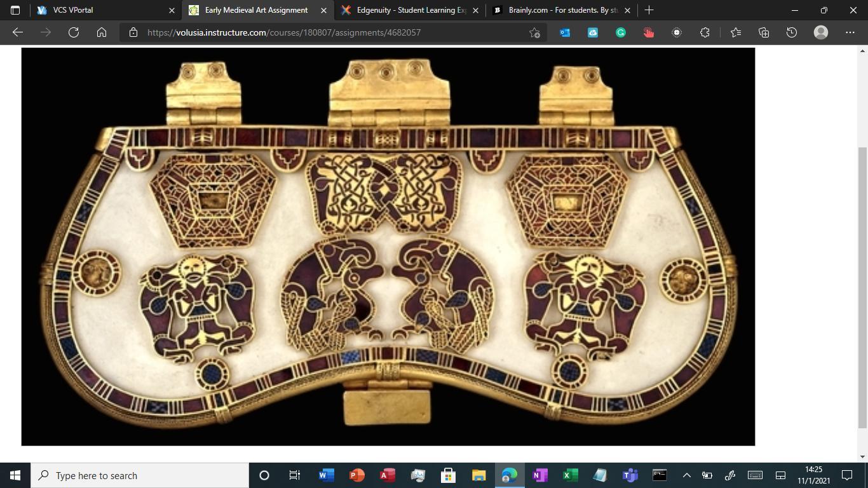
Task: Open a new browser tab
Action: pyautogui.click(x=649, y=10)
